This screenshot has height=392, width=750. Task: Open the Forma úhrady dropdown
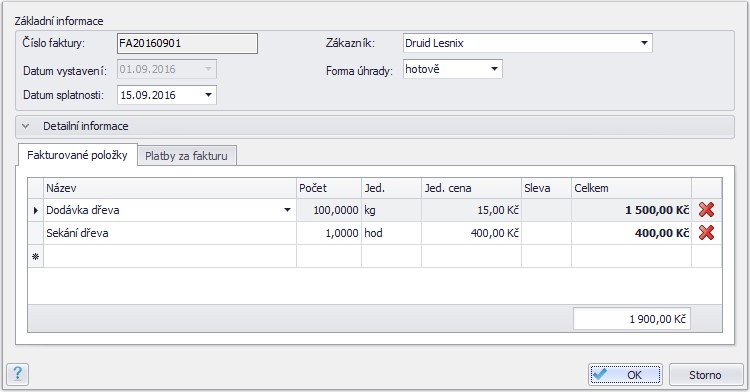[x=494, y=69]
